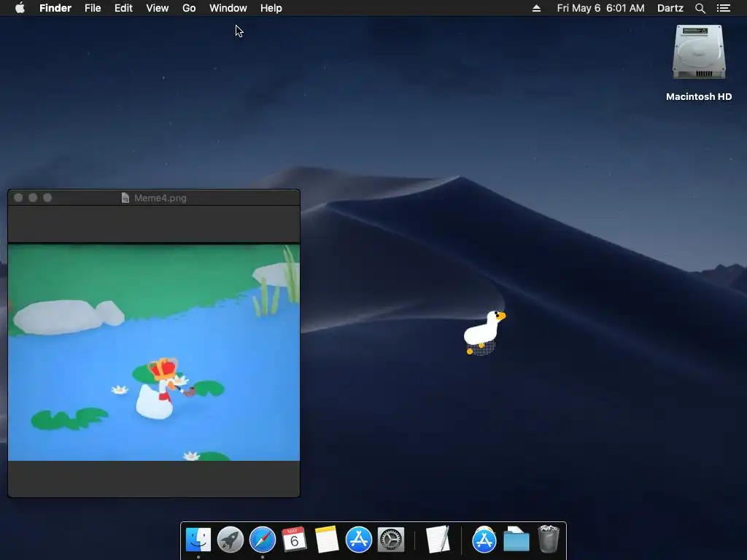The image size is (747, 560).
Task: Click the Meme4.png window title
Action: tap(160, 198)
